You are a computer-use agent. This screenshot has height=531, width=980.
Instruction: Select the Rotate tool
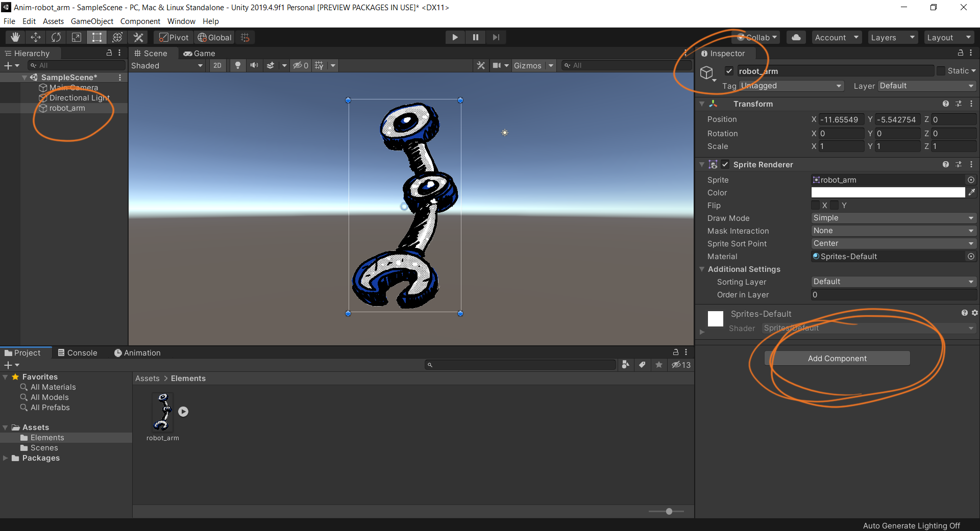(56, 37)
